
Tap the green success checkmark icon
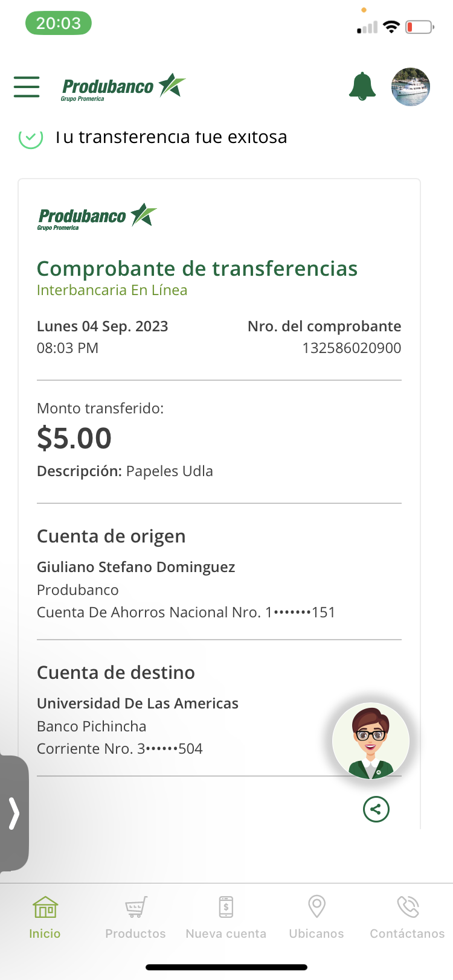click(x=31, y=138)
